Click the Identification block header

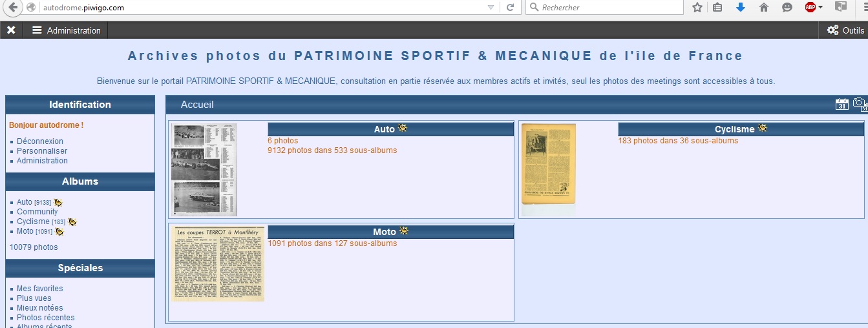coord(80,105)
